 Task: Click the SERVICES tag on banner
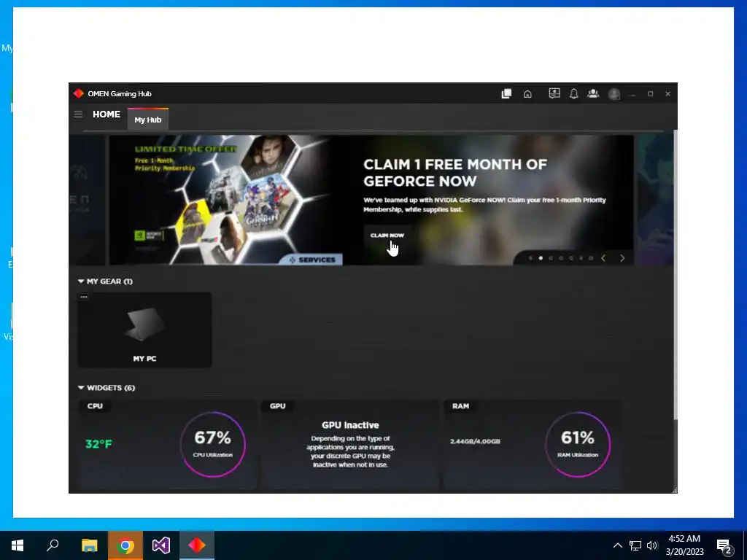click(312, 260)
